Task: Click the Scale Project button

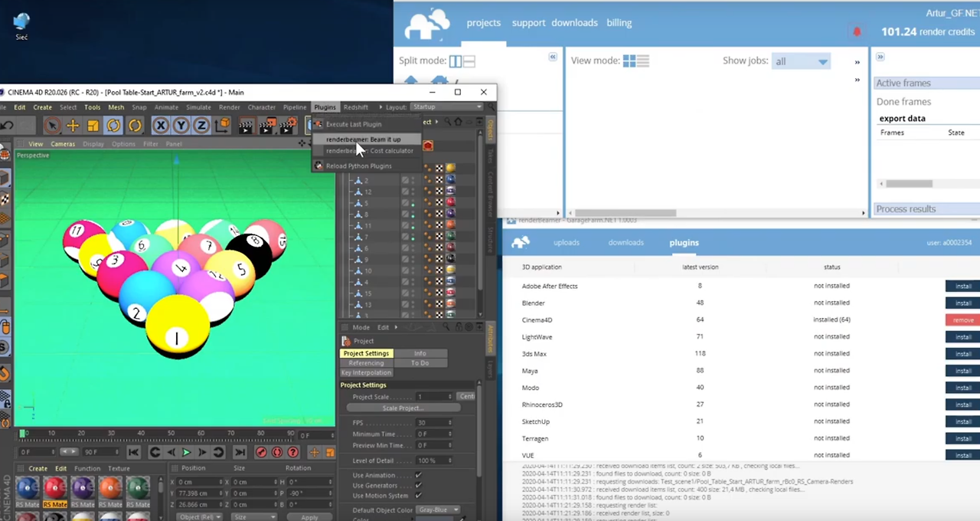Action: coord(403,408)
